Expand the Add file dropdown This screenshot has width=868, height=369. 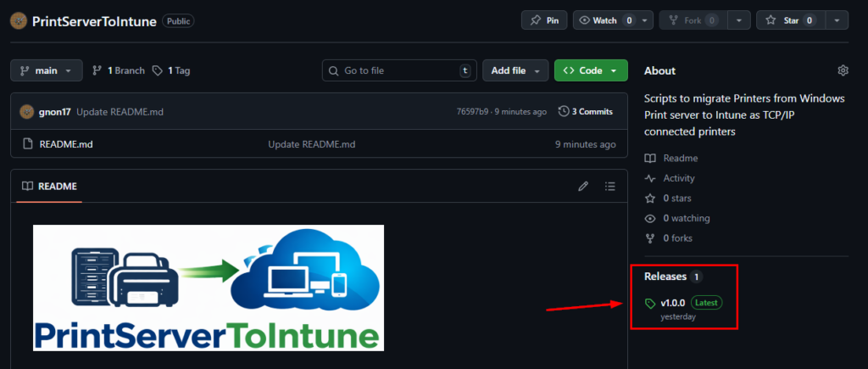tap(515, 70)
